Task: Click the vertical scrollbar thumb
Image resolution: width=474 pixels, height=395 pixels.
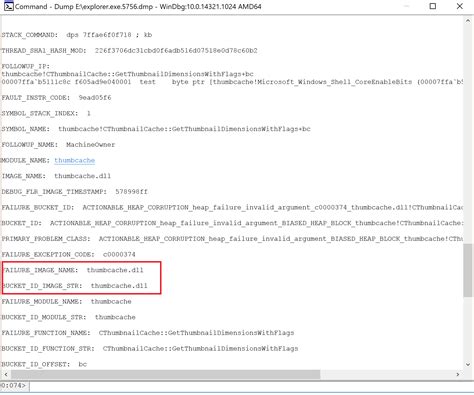Action: point(468,270)
